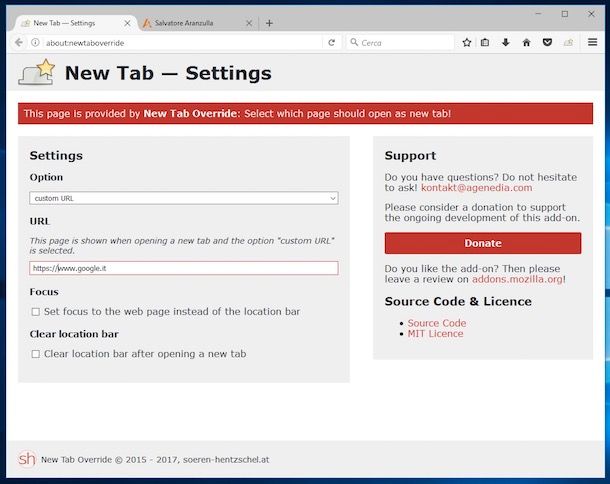The width and height of the screenshot is (610, 484).
Task: Expand the custom URL option dropdown
Action: point(184,198)
